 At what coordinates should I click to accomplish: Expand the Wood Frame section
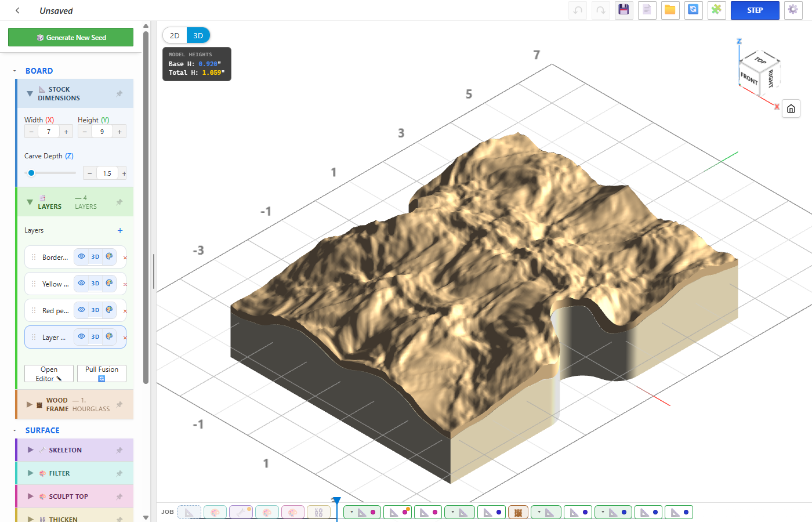point(30,404)
